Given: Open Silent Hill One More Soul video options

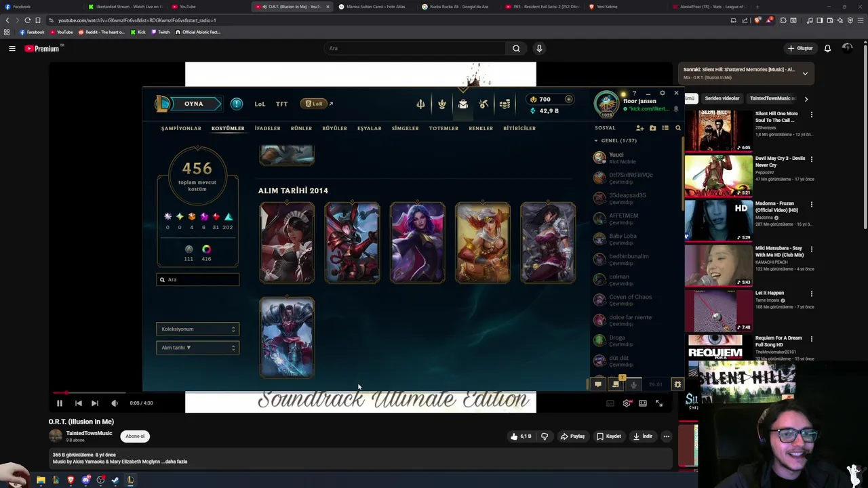Looking at the screenshot, I should click(x=811, y=115).
